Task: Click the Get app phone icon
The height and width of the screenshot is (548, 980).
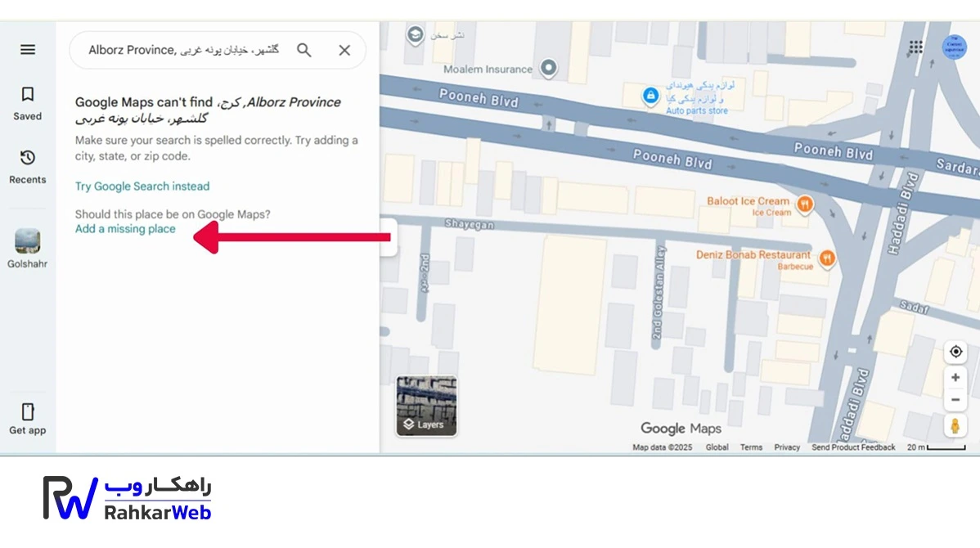Action: (x=28, y=411)
